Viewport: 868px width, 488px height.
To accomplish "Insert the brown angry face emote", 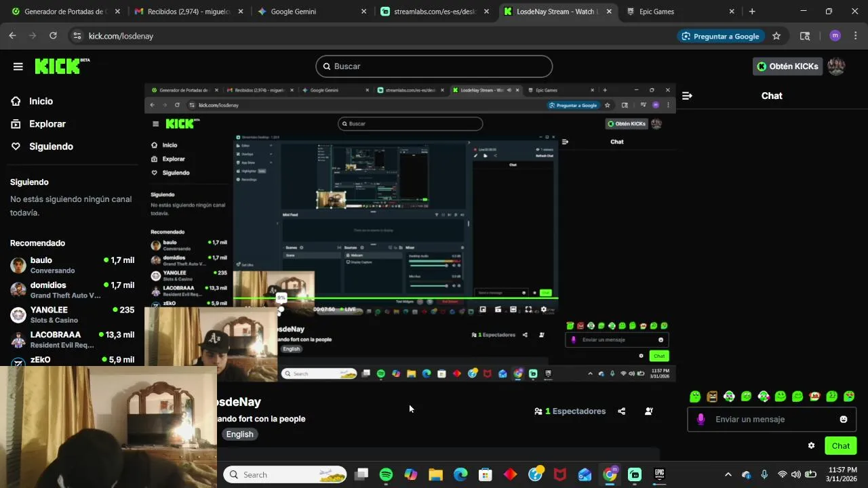I will point(712,396).
